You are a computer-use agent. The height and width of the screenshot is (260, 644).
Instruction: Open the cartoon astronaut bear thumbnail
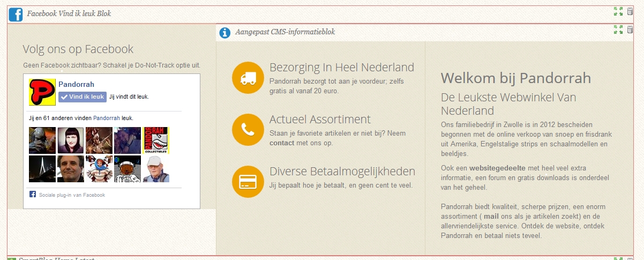coord(128,169)
